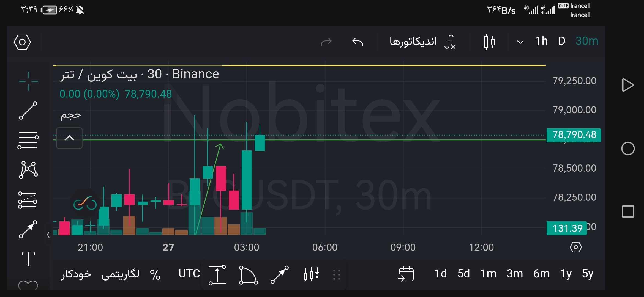Toggle percent scale mode
This screenshot has height=297, width=644.
tap(155, 274)
